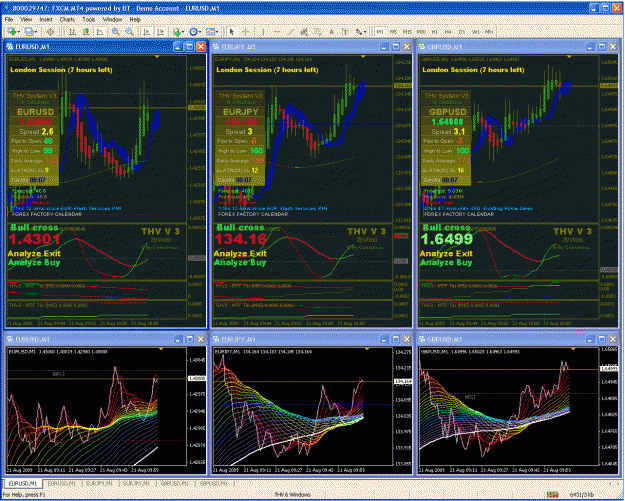Click the connection bars status icon
This screenshot has height=501, width=625.
tap(552, 495)
